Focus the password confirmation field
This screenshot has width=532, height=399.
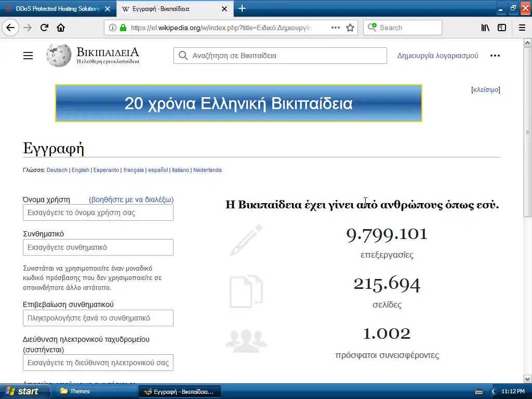point(98,318)
